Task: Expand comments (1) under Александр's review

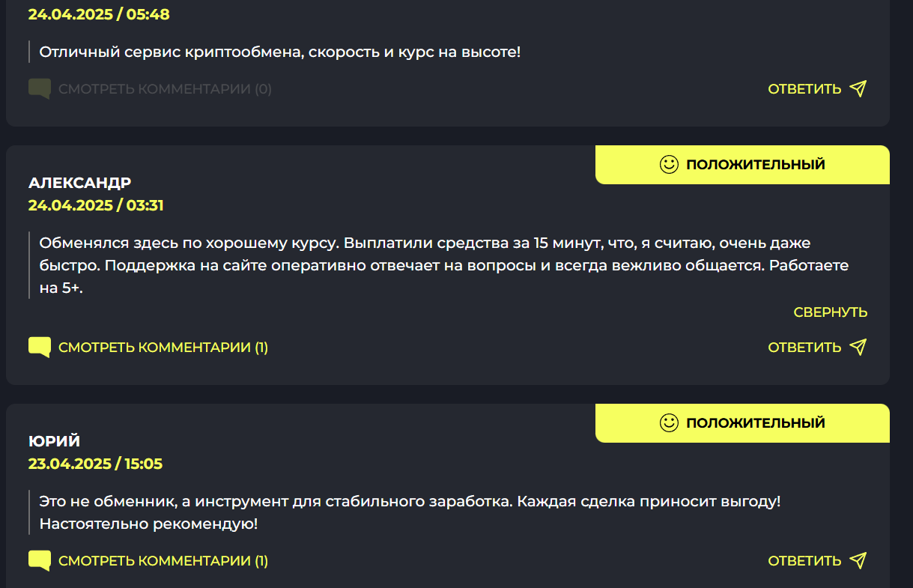Action: 163,348
